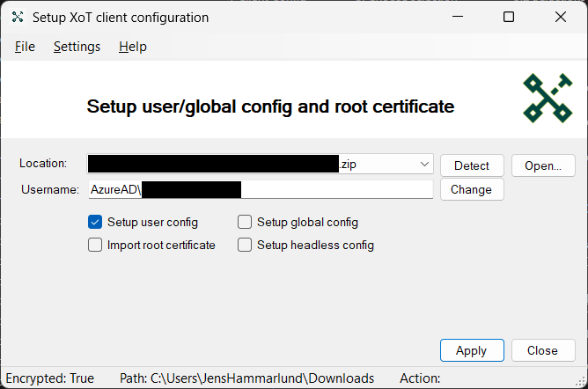Click the Change username button
Image resolution: width=588 pixels, height=389 pixels.
point(472,189)
